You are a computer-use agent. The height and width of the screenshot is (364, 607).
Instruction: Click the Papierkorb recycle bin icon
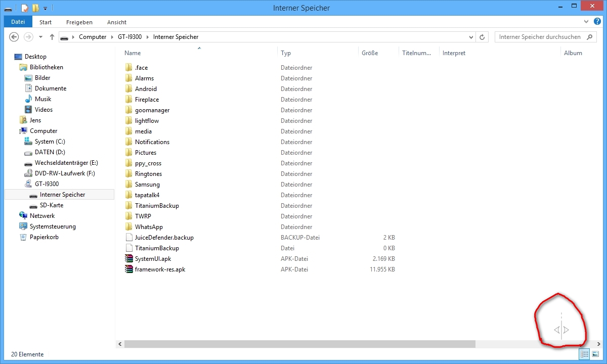tap(23, 237)
